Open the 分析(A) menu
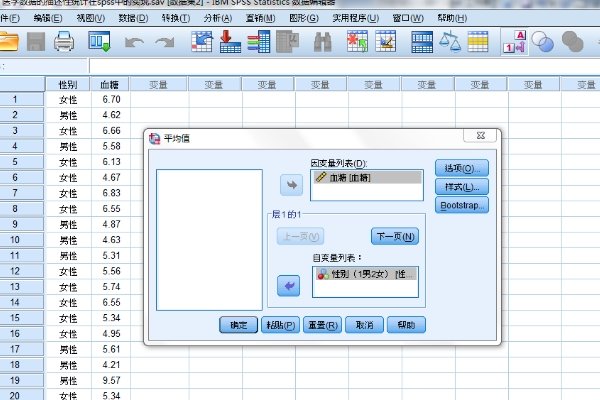The image size is (600, 400). point(218,18)
